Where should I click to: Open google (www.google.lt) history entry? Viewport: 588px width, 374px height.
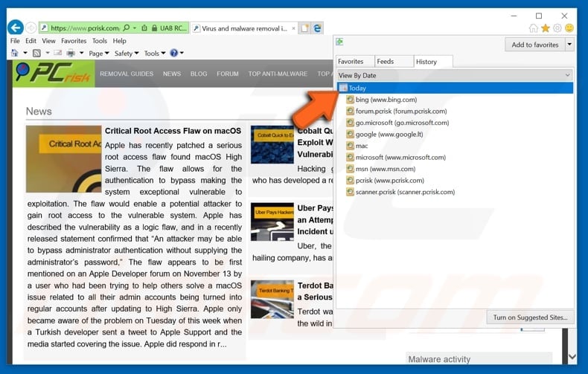point(385,134)
